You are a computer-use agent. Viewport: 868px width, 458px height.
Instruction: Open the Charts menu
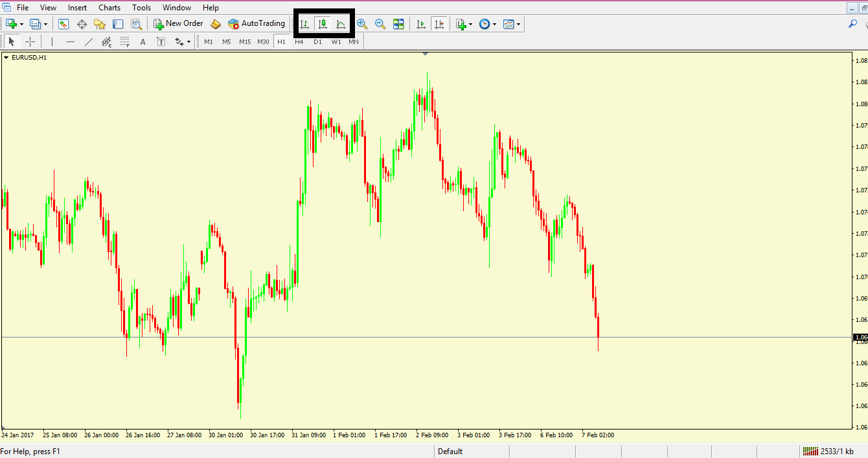point(109,7)
